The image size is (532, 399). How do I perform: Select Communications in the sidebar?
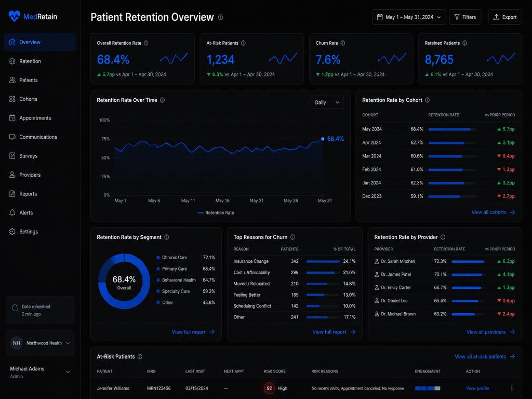[39, 137]
